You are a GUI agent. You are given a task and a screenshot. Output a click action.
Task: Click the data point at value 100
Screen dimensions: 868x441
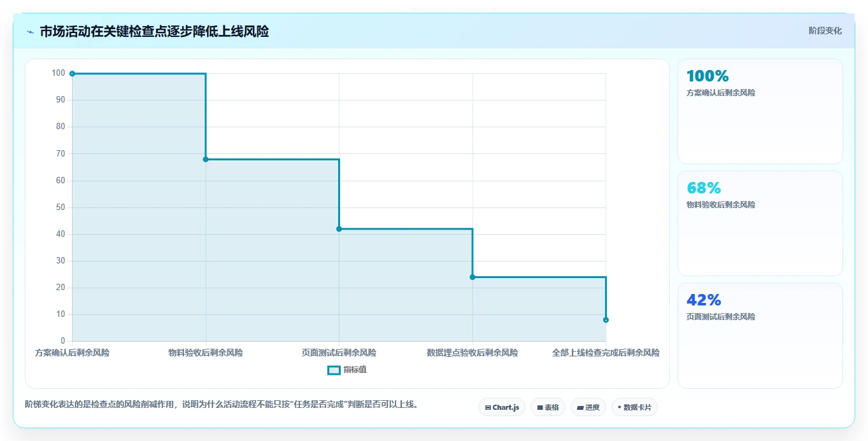[72, 74]
